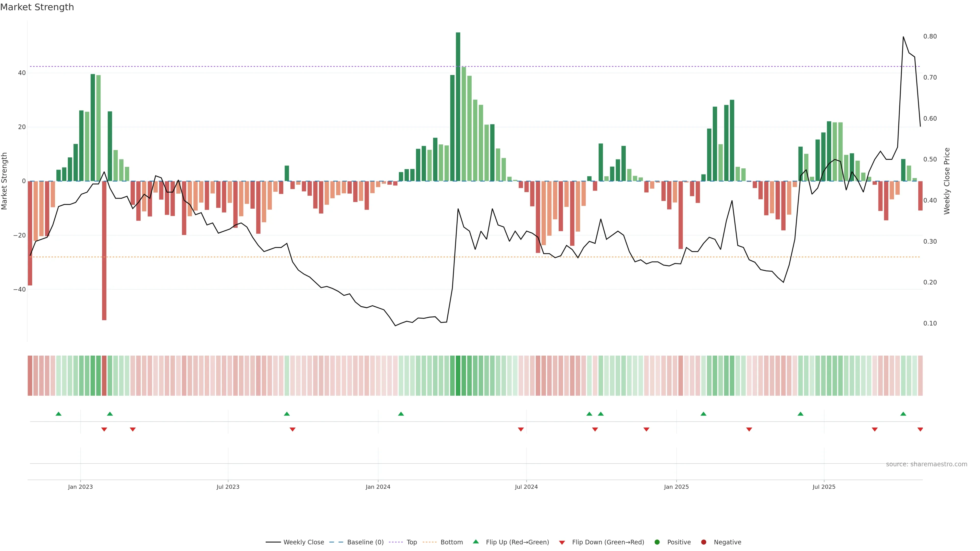Click last red flip-down marker at far right

click(920, 429)
